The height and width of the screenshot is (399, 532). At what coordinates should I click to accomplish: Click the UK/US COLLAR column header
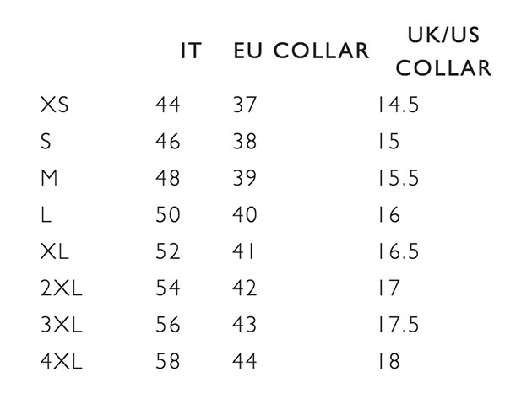(443, 52)
